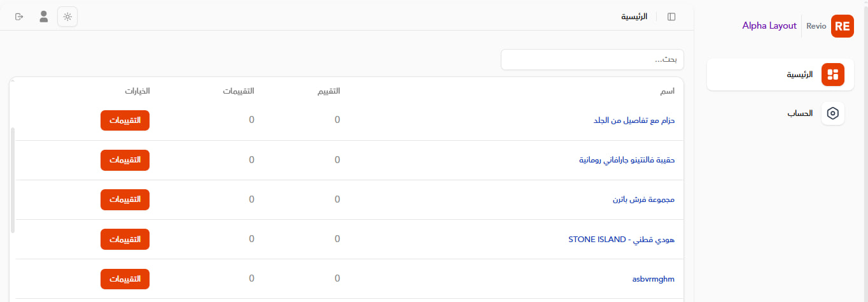Toggle the light/dark theme sun button
868x302 pixels.
coord(67,17)
